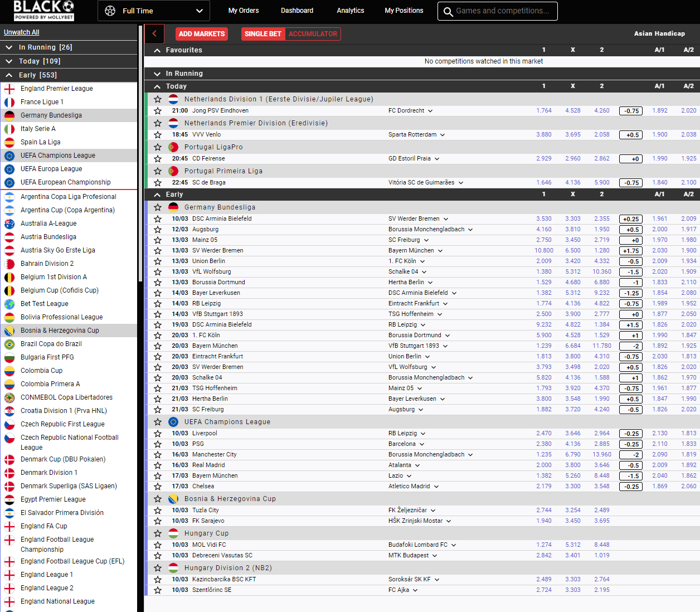
Task: Click the Argentina flag beside Copa Liga Profesional
Action: [9, 197]
